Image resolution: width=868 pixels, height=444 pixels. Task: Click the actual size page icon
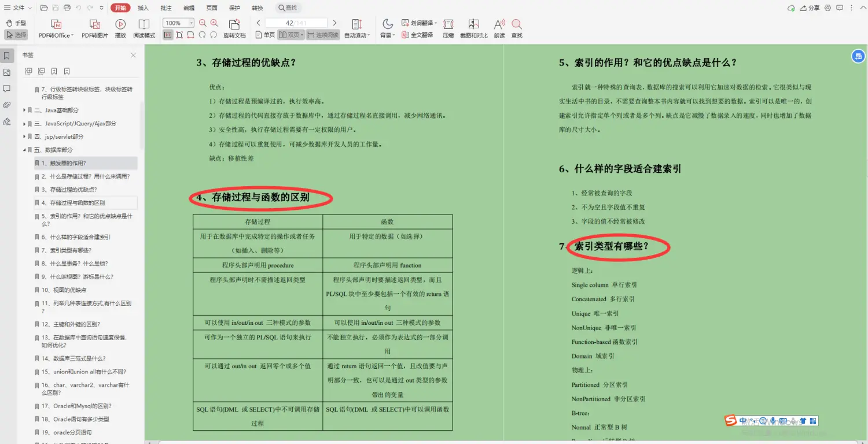coord(168,35)
